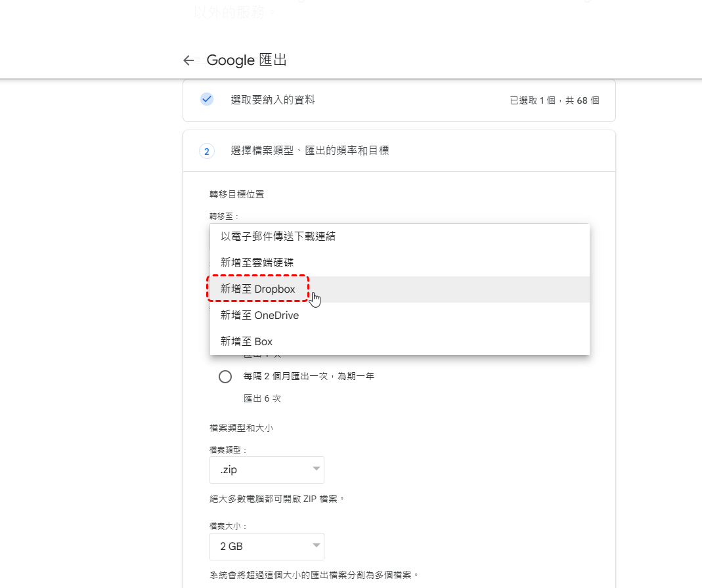Image resolution: width=702 pixels, height=588 pixels.
Task: Click the 檔案大小: label
Action: pyautogui.click(x=228, y=526)
